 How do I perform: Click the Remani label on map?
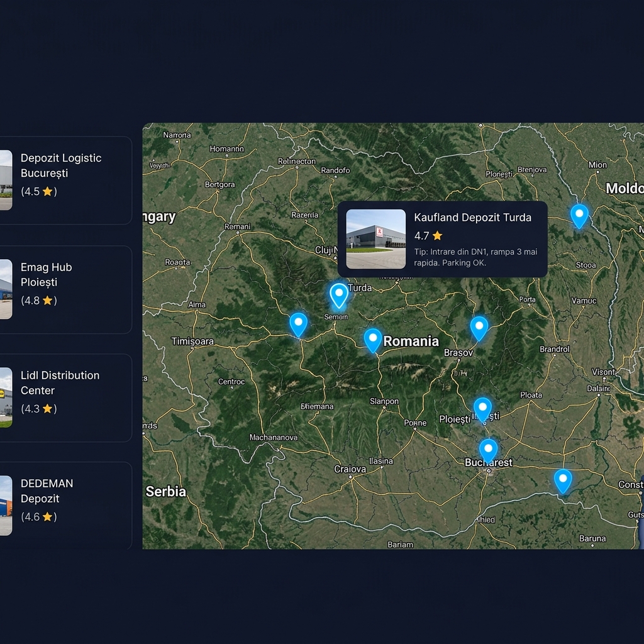[x=237, y=226]
